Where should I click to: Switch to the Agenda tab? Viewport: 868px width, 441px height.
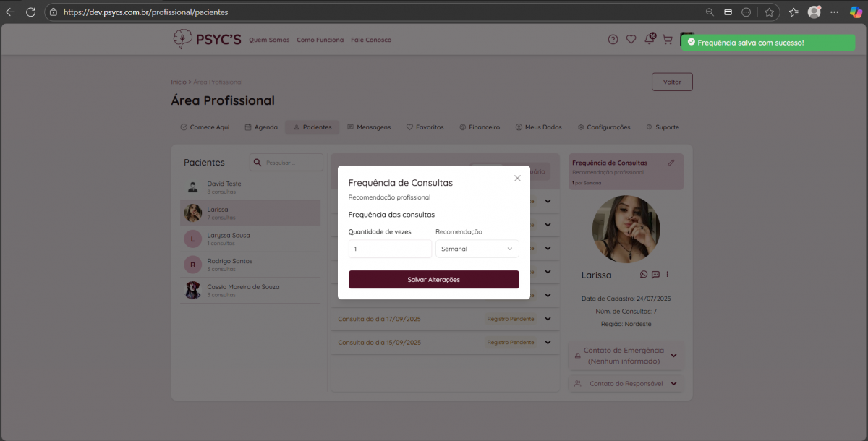[261, 127]
